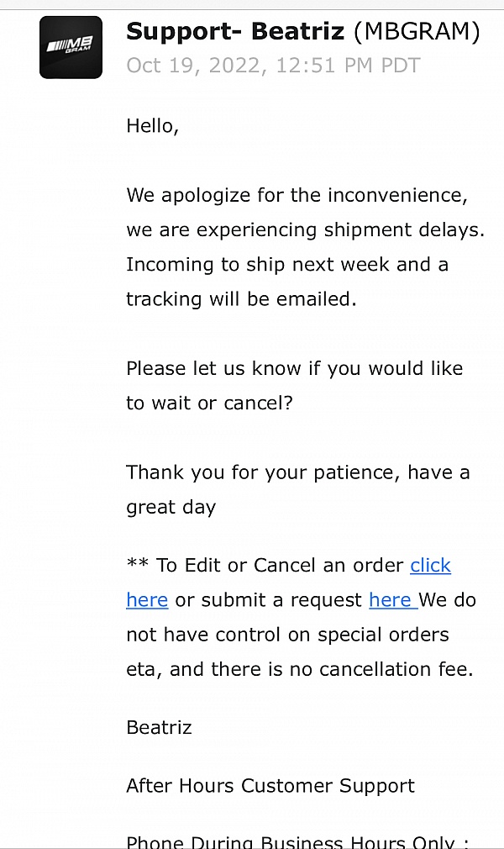This screenshot has width=504, height=849.
Task: Click the "** To Edit or Cancel an order" text
Action: [x=265, y=566]
